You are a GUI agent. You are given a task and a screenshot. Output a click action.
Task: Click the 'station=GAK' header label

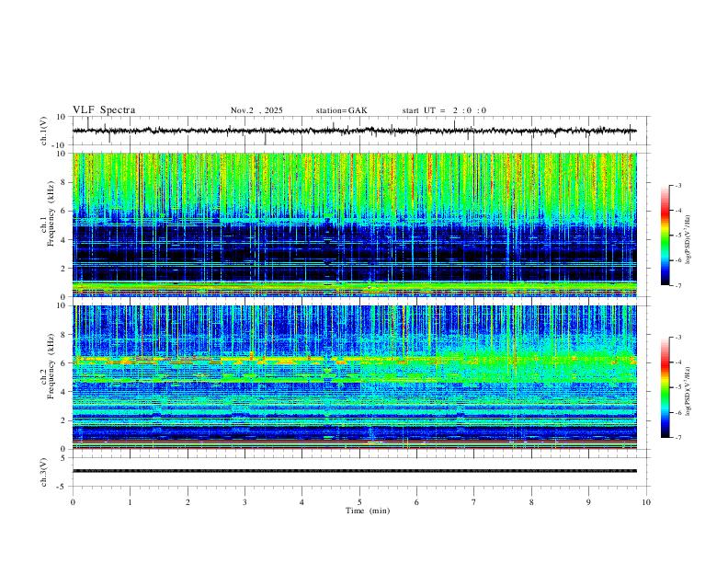coord(341,110)
